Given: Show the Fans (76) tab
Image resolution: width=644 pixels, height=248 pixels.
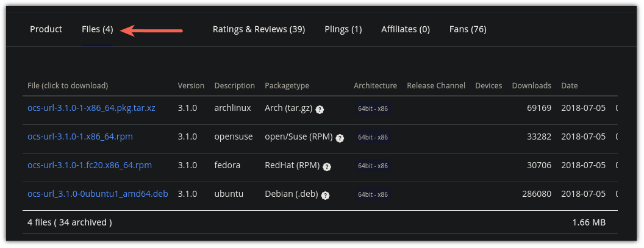Looking at the screenshot, I should (x=468, y=29).
